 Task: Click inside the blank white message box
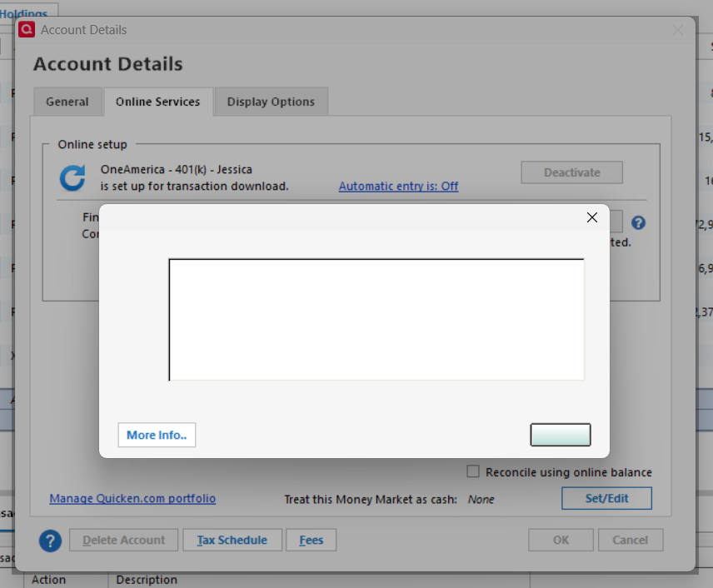(376, 319)
